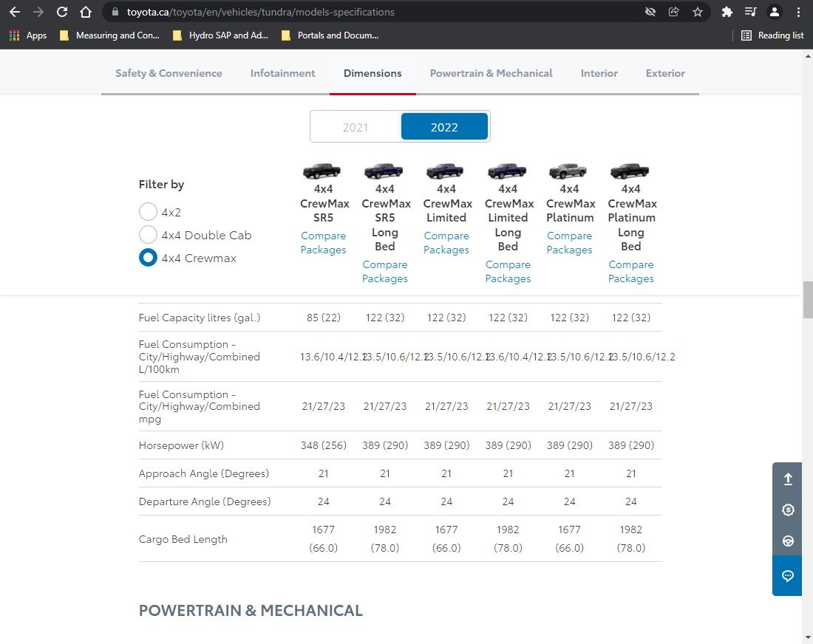The height and width of the screenshot is (644, 813).
Task: Click the 'Horsepower (kW)' row label
Action: 181,445
